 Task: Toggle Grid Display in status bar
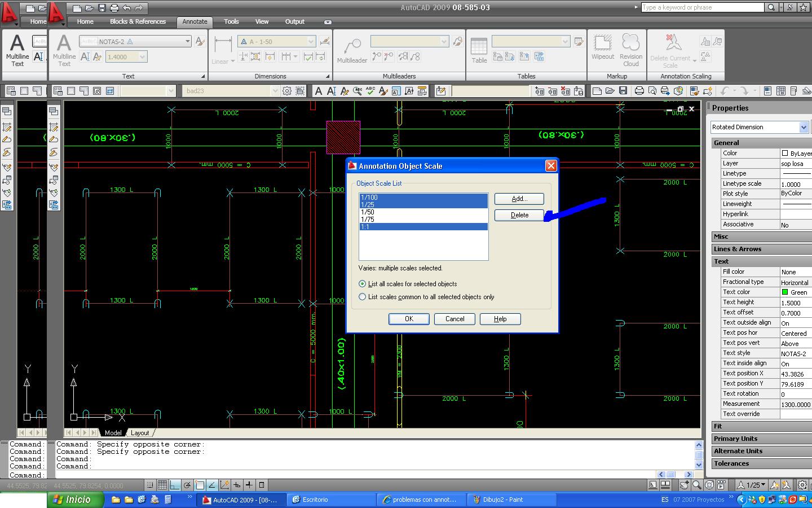[x=162, y=485]
